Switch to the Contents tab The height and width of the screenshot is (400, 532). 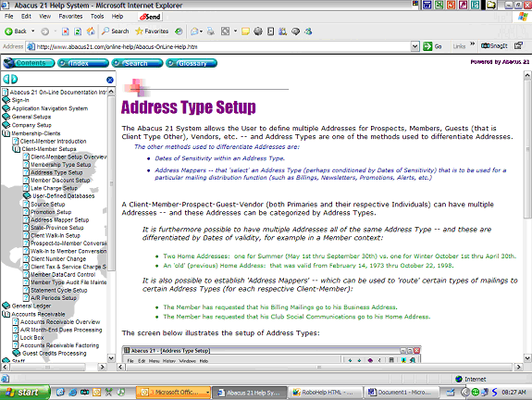point(29,63)
